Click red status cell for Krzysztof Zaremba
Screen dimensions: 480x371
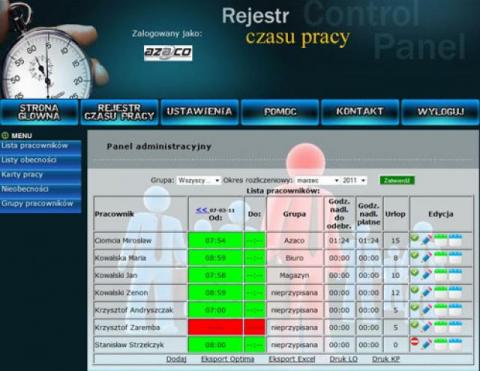point(215,327)
